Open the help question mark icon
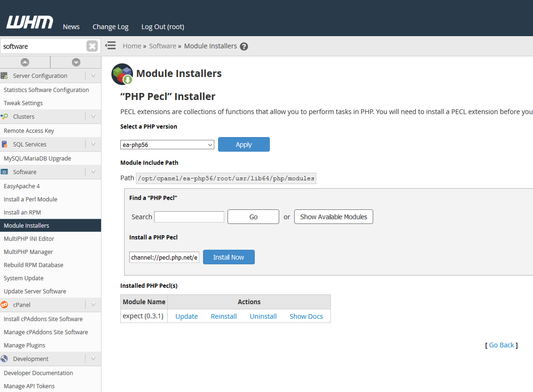This screenshot has width=533, height=392. [x=244, y=46]
